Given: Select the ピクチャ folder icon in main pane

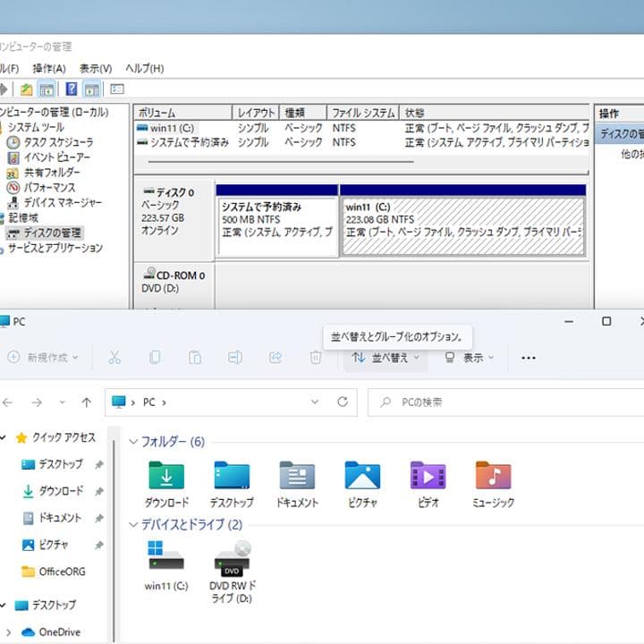Looking at the screenshot, I should coord(362,484).
